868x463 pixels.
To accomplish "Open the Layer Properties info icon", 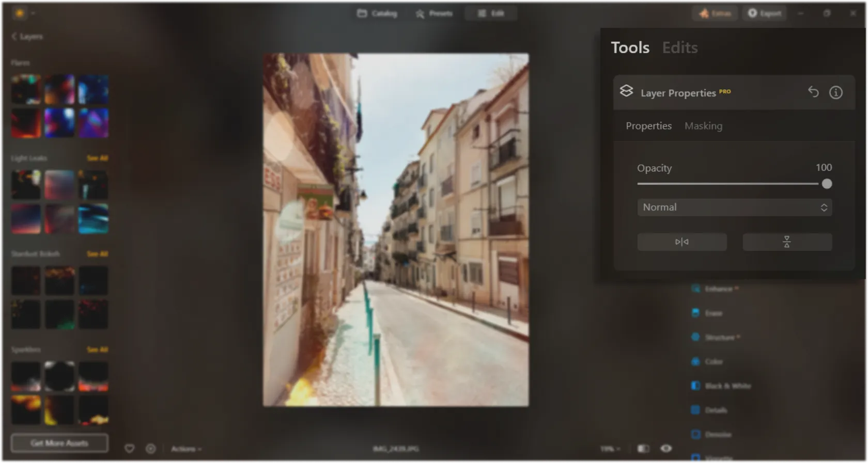I will pyautogui.click(x=835, y=92).
